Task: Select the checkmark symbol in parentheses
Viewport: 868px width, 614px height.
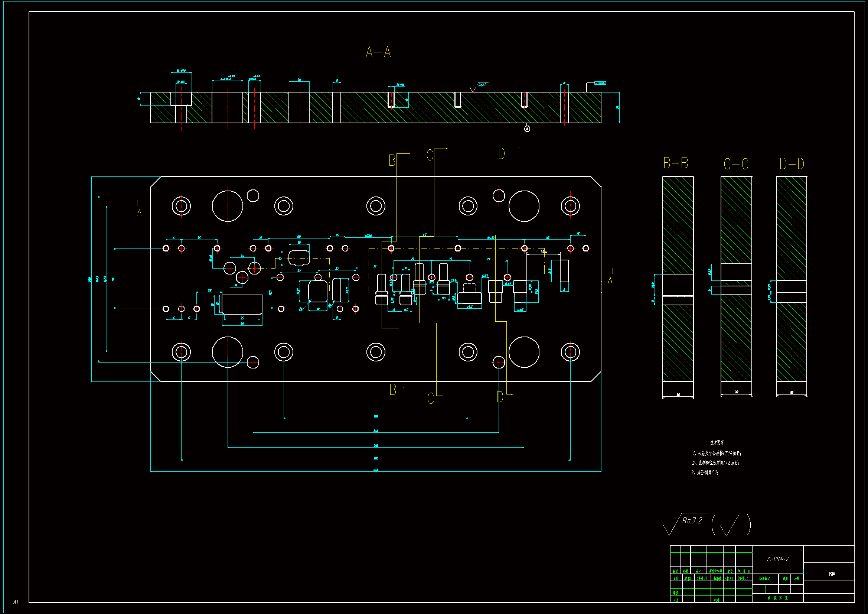Action: pos(730,525)
